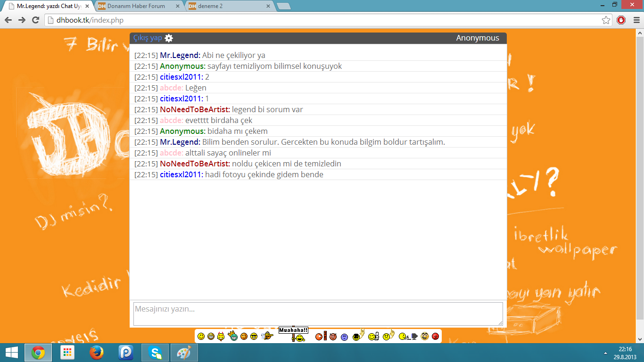Insert the sombrero hat emoticon
This screenshot has width=644, height=362.
tap(267, 336)
